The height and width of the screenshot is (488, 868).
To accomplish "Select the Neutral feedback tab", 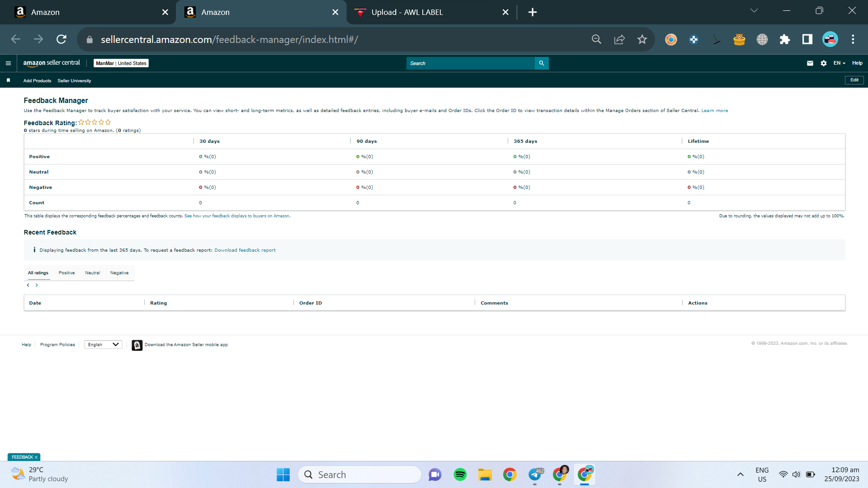I will coord(92,273).
